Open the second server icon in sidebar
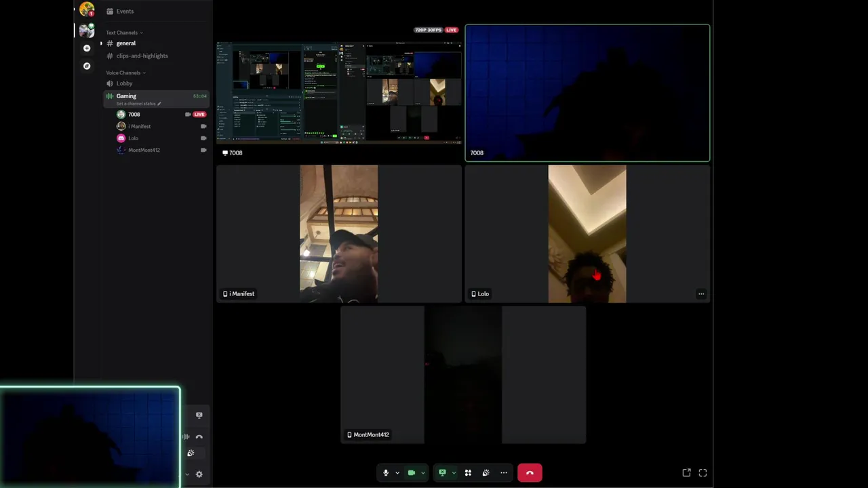Image resolution: width=868 pixels, height=488 pixels. click(x=86, y=30)
